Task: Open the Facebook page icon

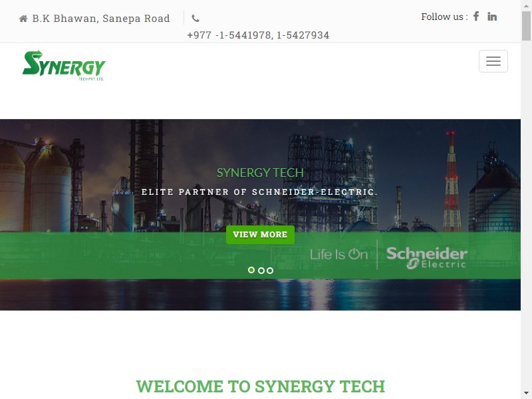Action: point(476,16)
